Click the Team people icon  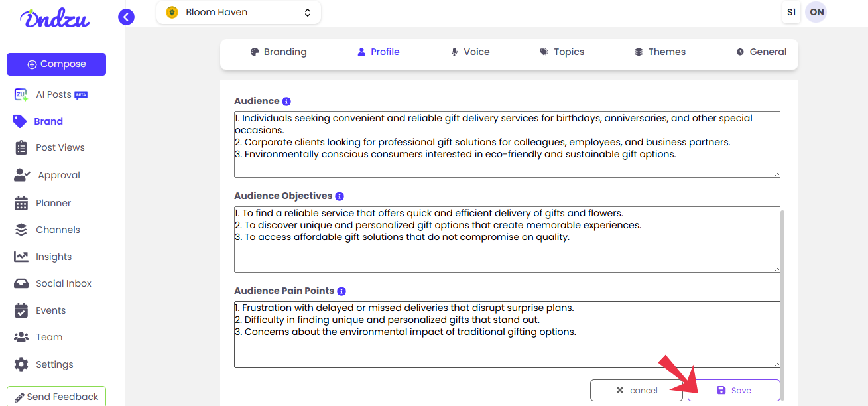click(21, 337)
